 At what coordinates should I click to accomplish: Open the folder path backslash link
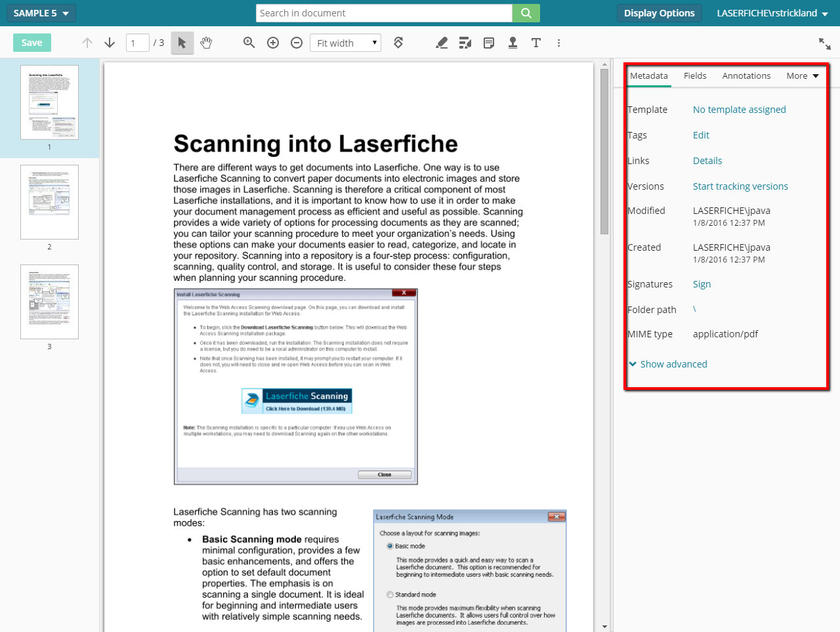[694, 309]
